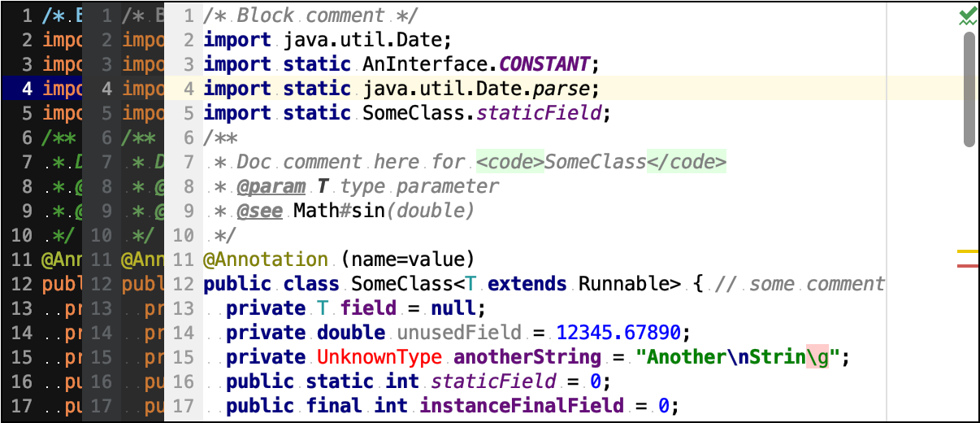
Task: Click the "// some comment" line comment
Action: click(x=800, y=284)
